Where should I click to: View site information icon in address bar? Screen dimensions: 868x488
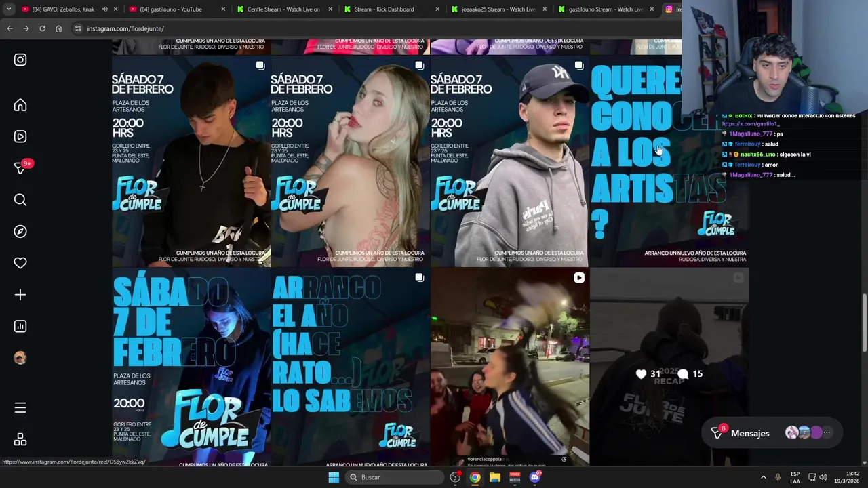pos(78,28)
